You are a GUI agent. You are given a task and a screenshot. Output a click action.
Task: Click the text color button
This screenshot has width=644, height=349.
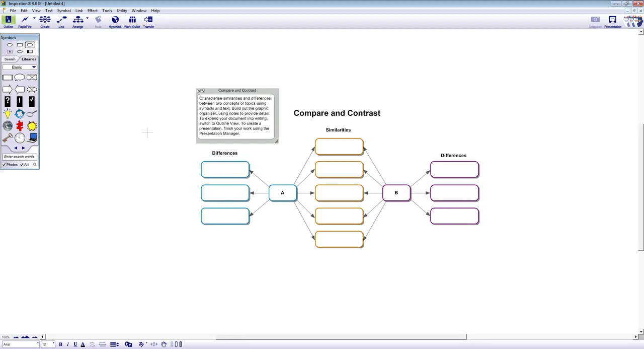pos(83,344)
